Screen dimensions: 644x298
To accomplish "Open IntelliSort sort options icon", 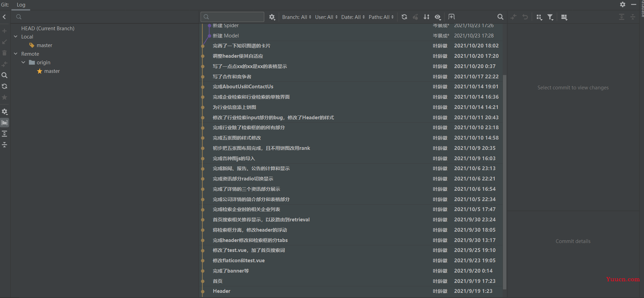I will [426, 17].
